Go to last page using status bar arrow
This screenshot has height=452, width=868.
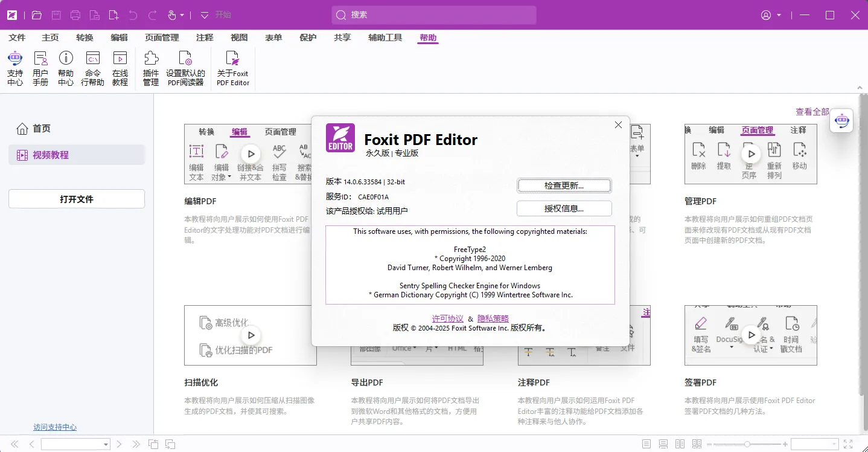136,444
